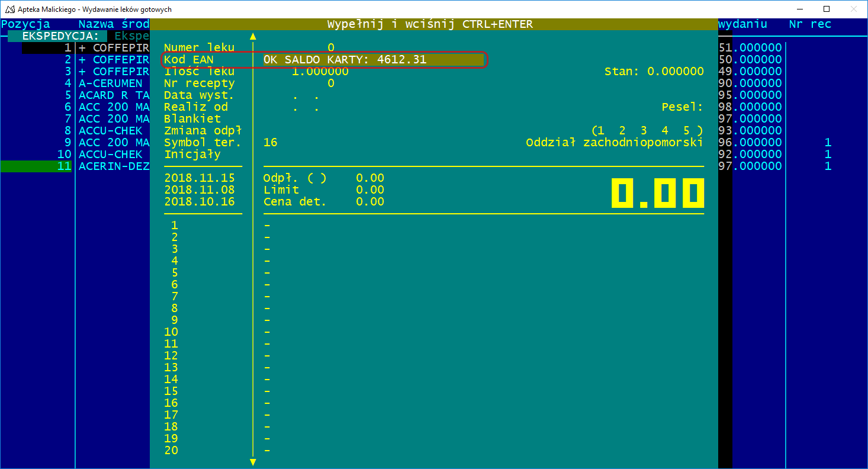Click the application icon in the title bar
This screenshot has width=868, height=469.
(x=10, y=9)
